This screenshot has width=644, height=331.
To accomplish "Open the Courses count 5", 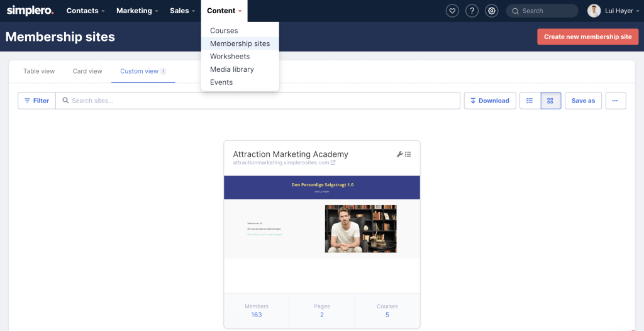I will pos(387,315).
